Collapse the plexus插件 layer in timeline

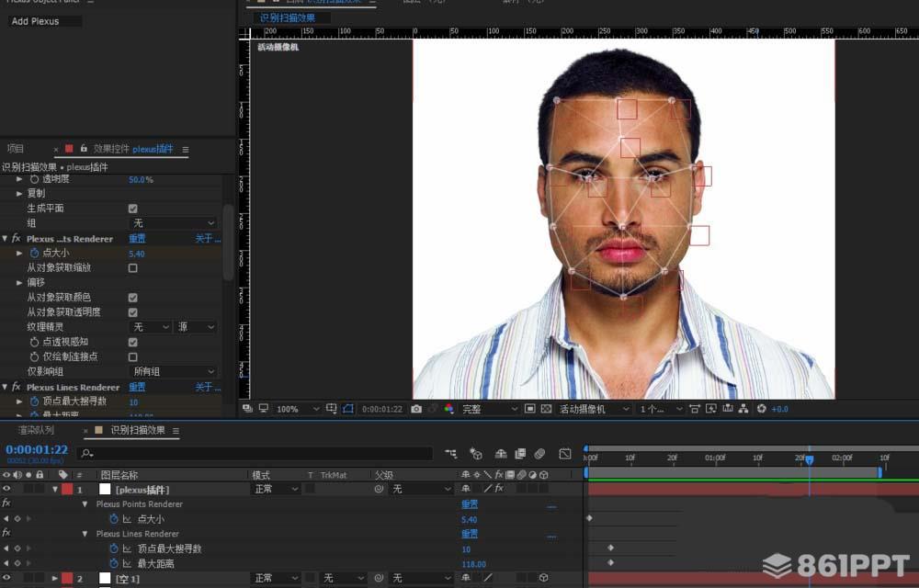pyautogui.click(x=55, y=489)
